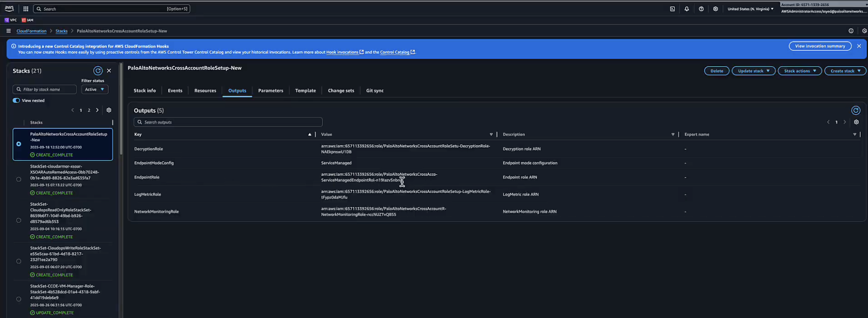Select the StackSet-cloudarmor-xsoar stack radio button
Viewport: 868px width, 318px height.
(x=19, y=179)
